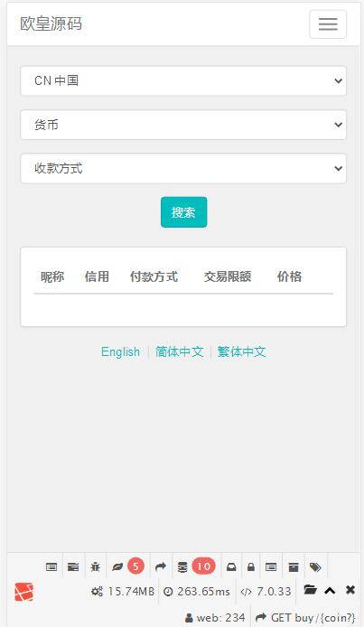
Task: Open the Session archive icon tab
Action: click(294, 566)
